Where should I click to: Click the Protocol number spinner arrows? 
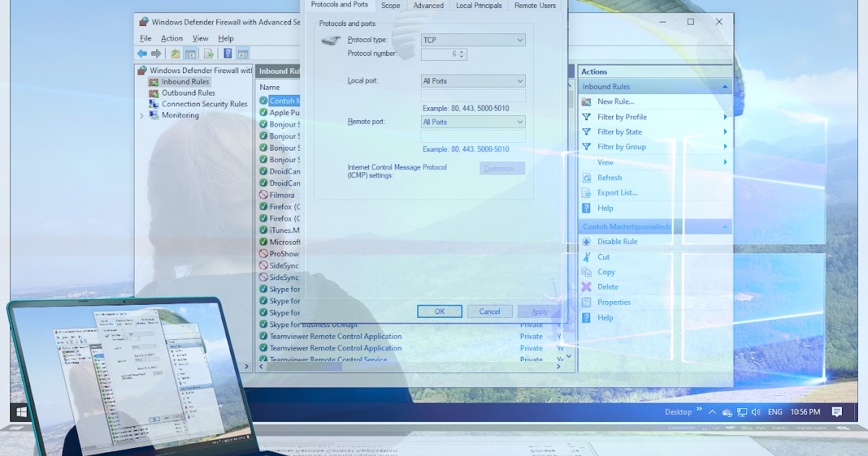tap(462, 54)
